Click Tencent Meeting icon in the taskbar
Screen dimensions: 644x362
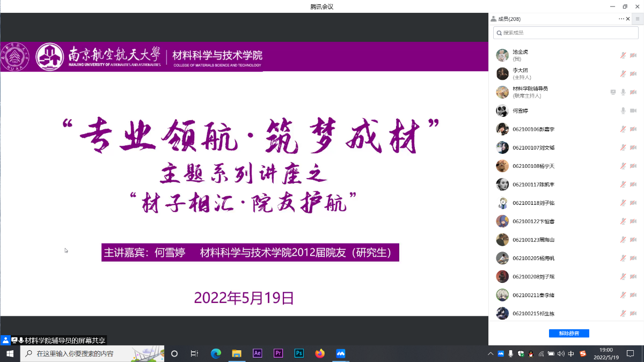(x=340, y=353)
